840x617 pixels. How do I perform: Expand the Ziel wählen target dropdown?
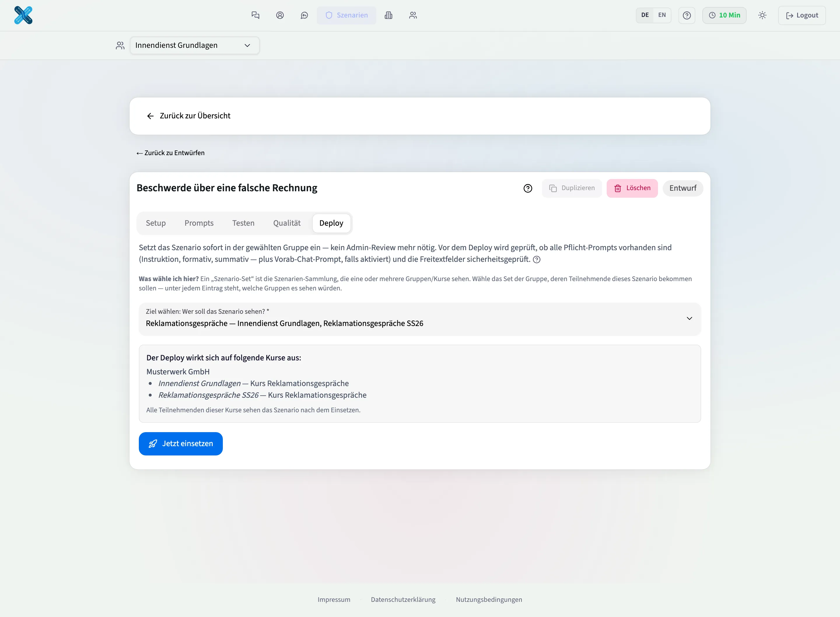tap(420, 319)
